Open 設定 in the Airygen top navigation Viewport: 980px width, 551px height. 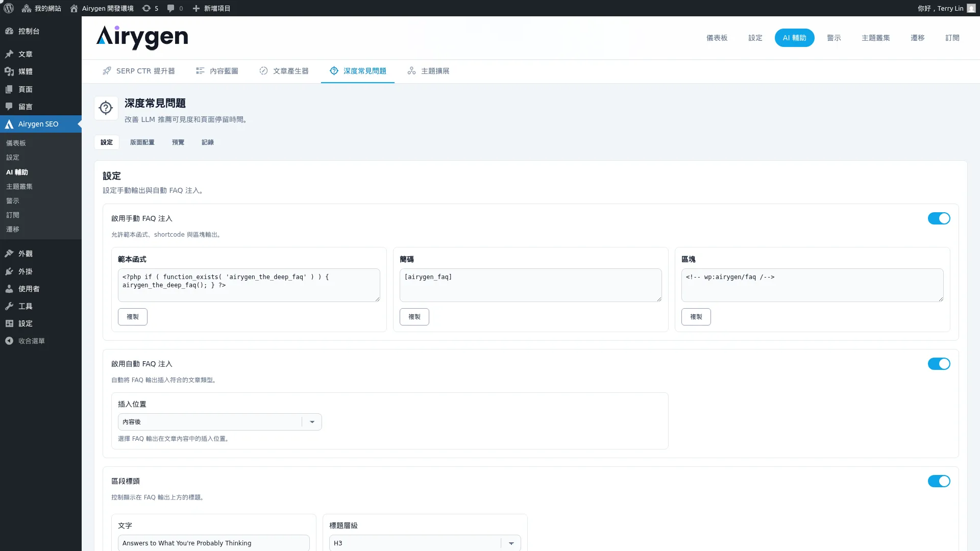click(x=755, y=38)
